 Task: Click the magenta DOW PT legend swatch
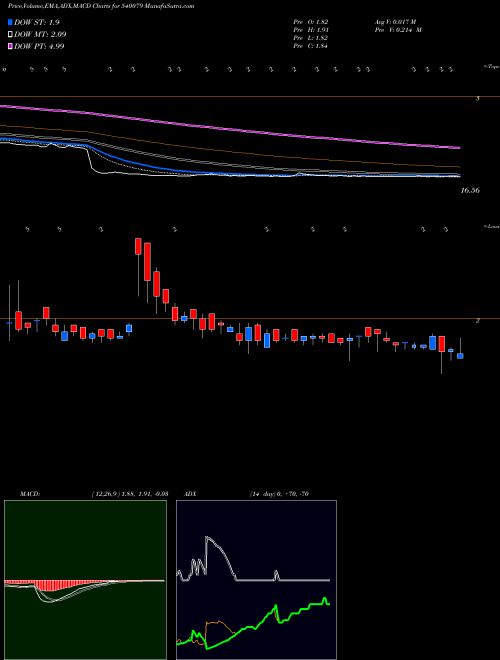(x=10, y=46)
